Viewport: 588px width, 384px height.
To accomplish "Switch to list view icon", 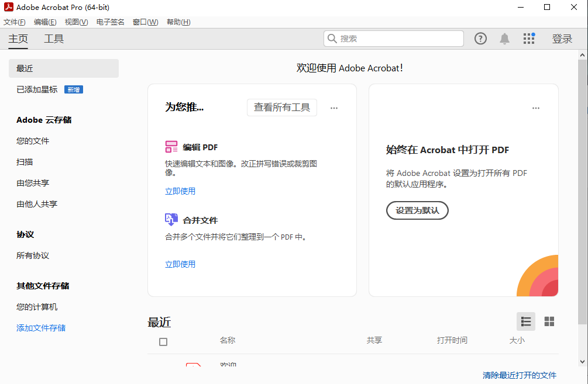I will click(526, 321).
